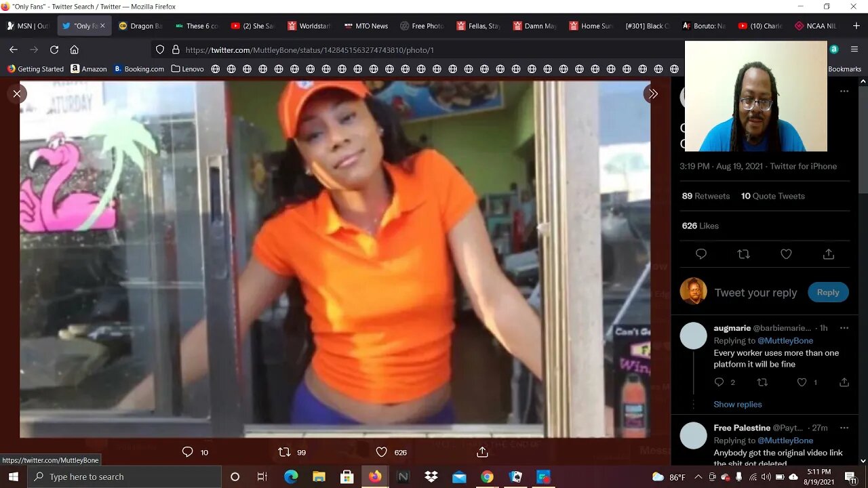Share augmarie's reply
Viewport: 868px width, 488px height.
click(844, 382)
